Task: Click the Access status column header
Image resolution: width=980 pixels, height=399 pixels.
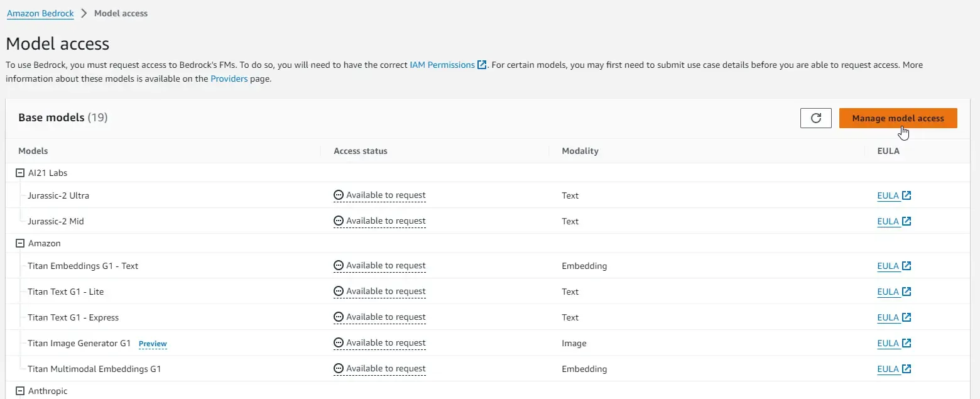Action: [x=361, y=151]
